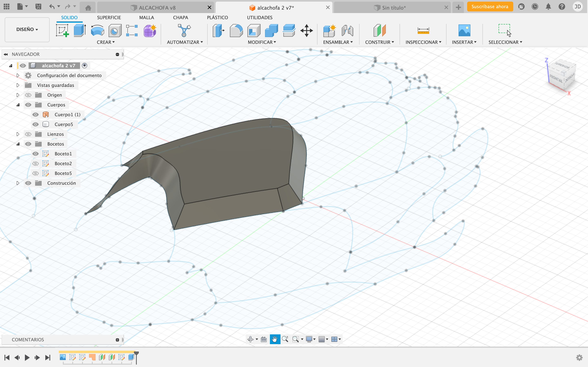588x367 pixels.
Task: Open the MODIFICAR menu
Action: pyautogui.click(x=262, y=42)
